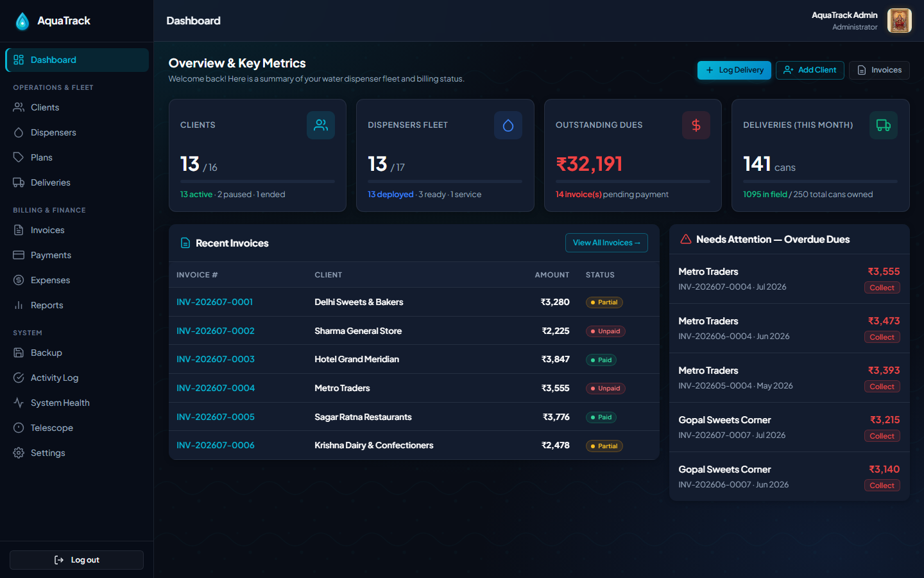Open the Clients menu item
Viewport: 924px width, 578px height.
pyautogui.click(x=77, y=107)
